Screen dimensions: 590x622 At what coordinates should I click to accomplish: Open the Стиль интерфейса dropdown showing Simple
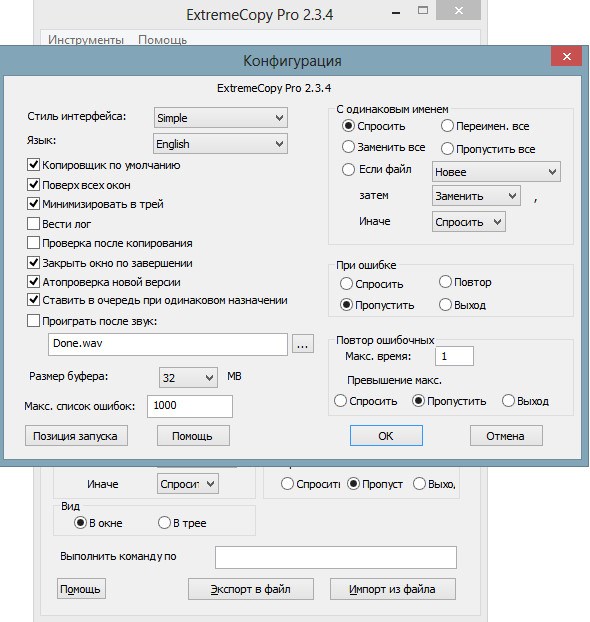click(221, 118)
